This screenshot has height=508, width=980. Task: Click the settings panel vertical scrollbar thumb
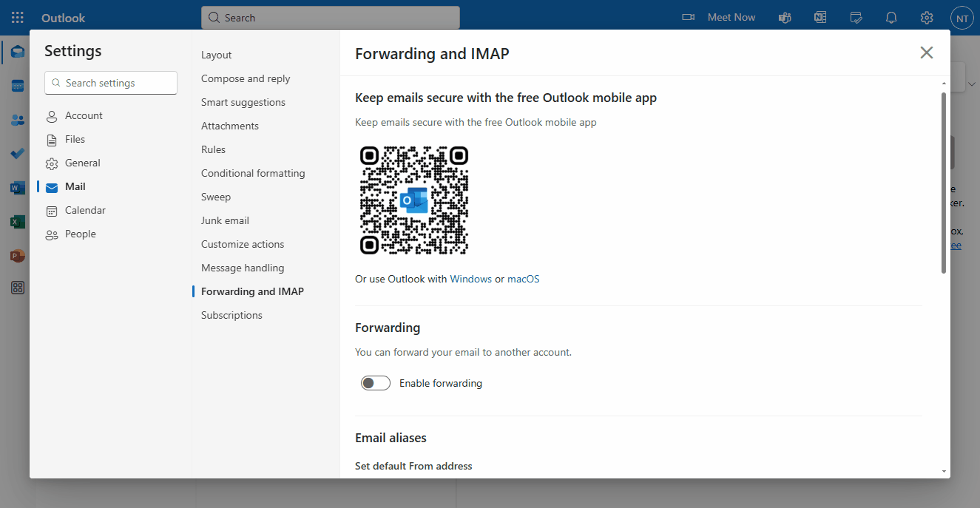coord(944,182)
